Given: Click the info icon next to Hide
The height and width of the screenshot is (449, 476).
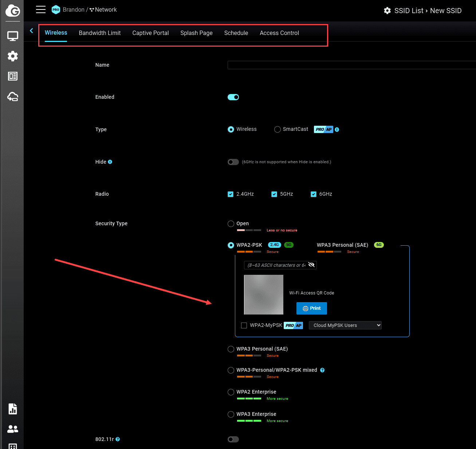Looking at the screenshot, I should 110,162.
